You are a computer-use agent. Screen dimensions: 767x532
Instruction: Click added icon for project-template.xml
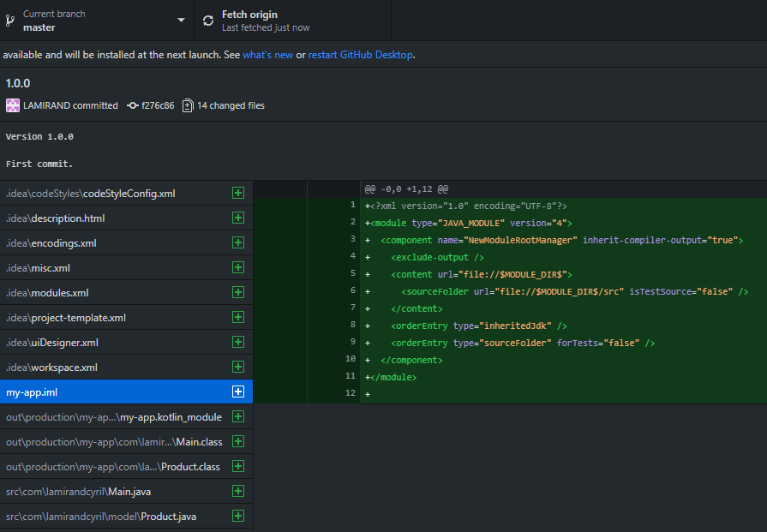tap(238, 317)
